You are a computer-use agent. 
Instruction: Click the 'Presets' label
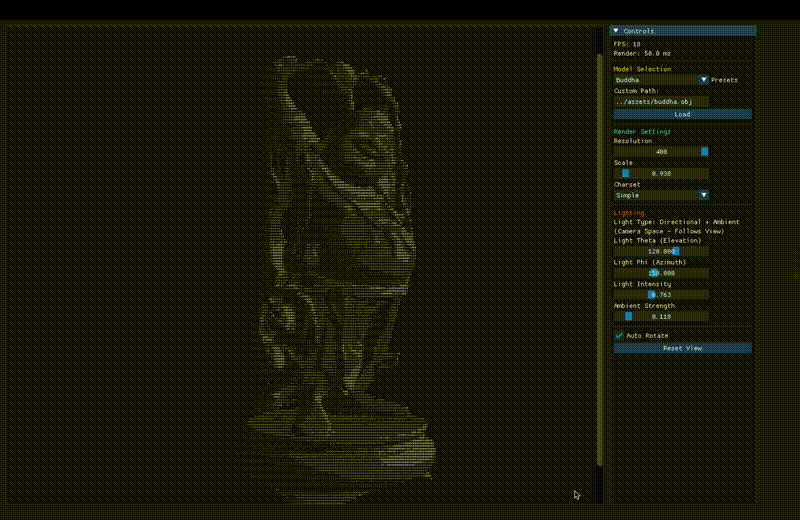pos(724,80)
